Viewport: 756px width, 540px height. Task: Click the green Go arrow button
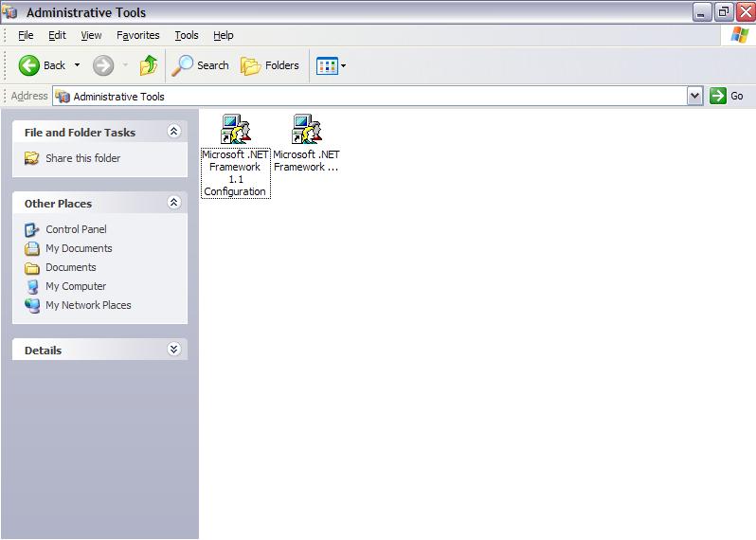[x=718, y=96]
